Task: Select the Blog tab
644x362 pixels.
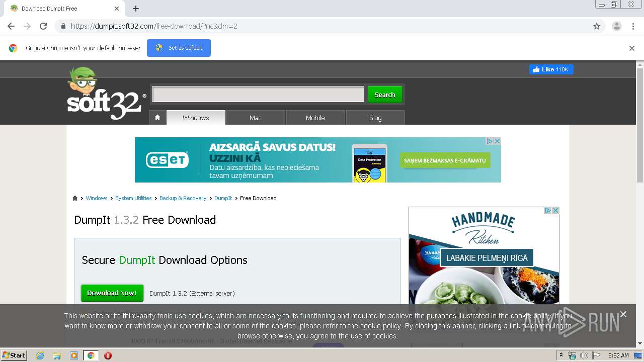Action: [375, 118]
